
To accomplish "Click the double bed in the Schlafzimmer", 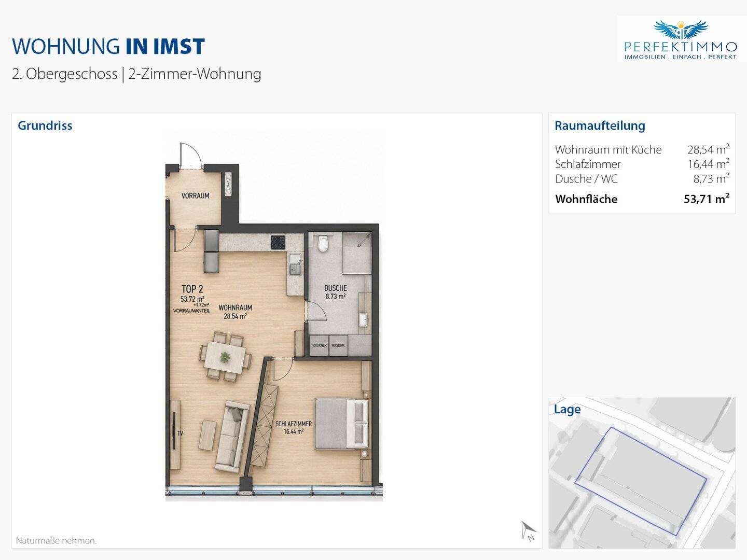I will [342, 424].
